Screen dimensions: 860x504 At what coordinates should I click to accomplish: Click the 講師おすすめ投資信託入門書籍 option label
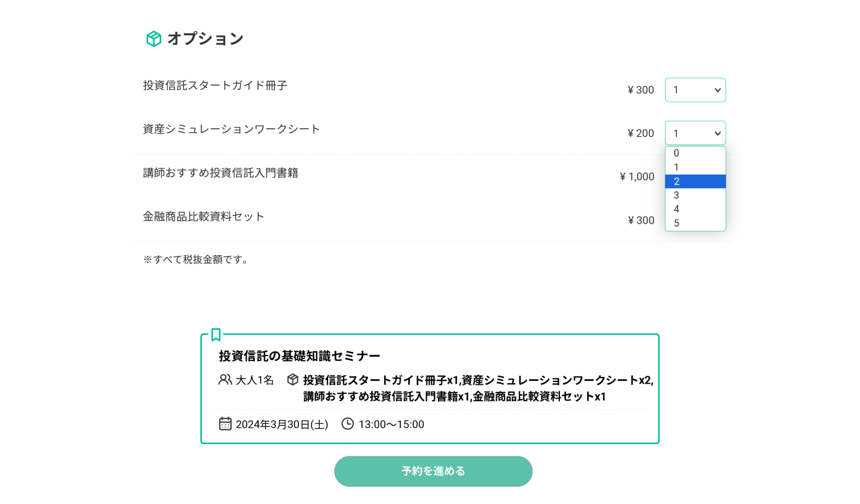tap(221, 173)
